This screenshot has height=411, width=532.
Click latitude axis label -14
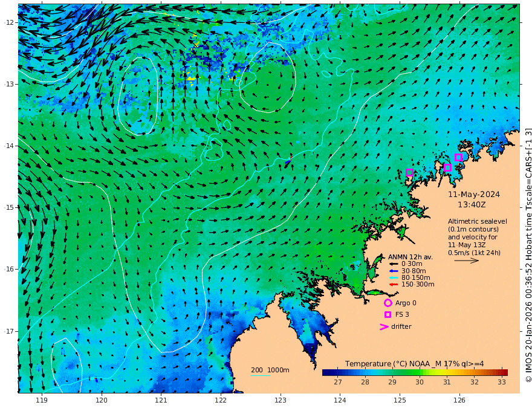click(9, 146)
